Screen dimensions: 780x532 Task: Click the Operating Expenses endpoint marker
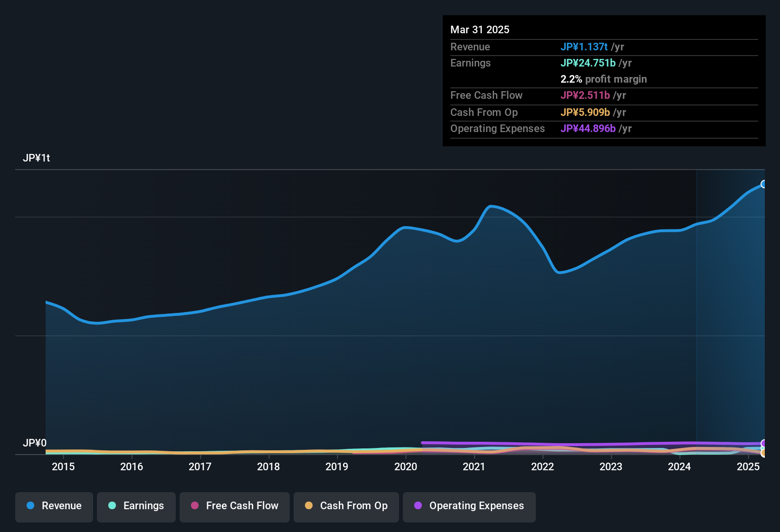pyautogui.click(x=764, y=443)
